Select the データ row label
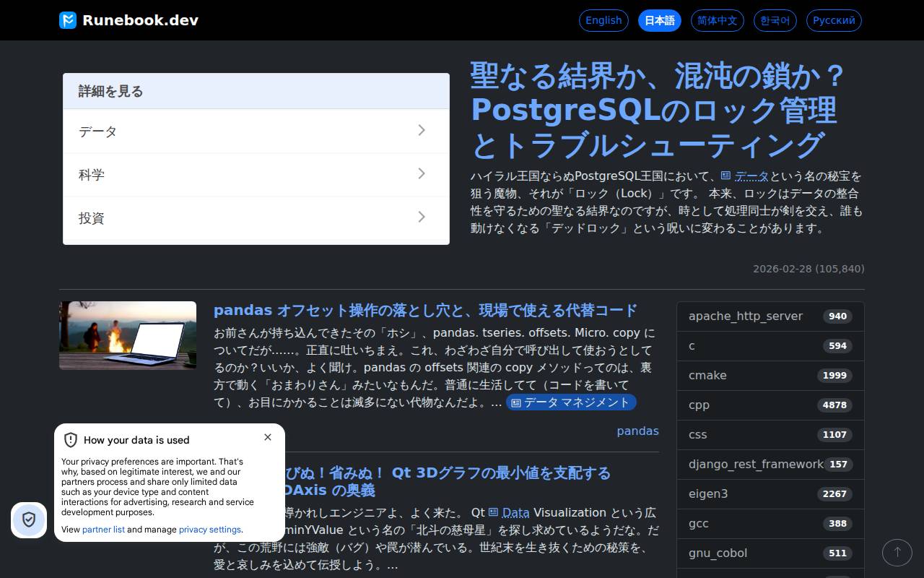This screenshot has width=924, height=578. click(97, 131)
